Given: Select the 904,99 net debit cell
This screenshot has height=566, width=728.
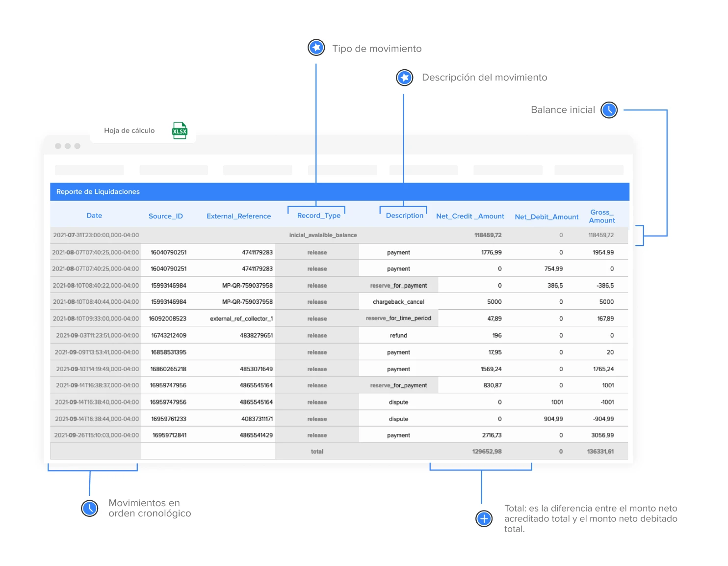Looking at the screenshot, I should click(553, 419).
